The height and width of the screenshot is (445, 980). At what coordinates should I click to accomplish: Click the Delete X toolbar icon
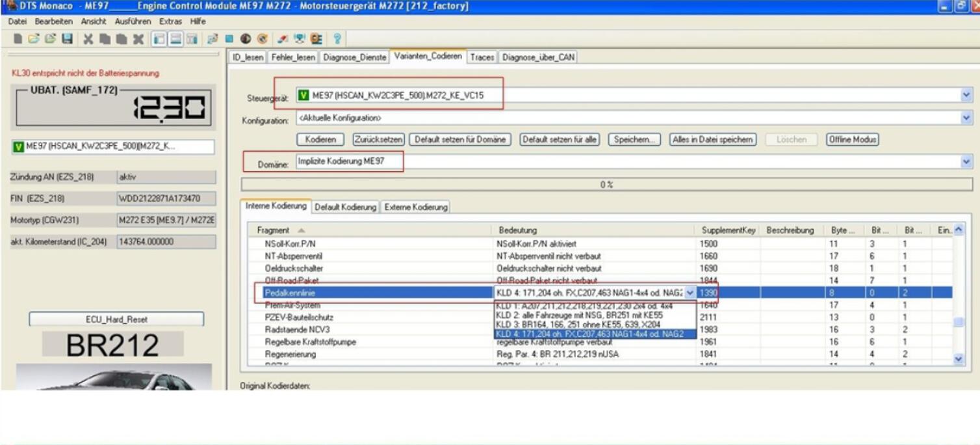[138, 39]
